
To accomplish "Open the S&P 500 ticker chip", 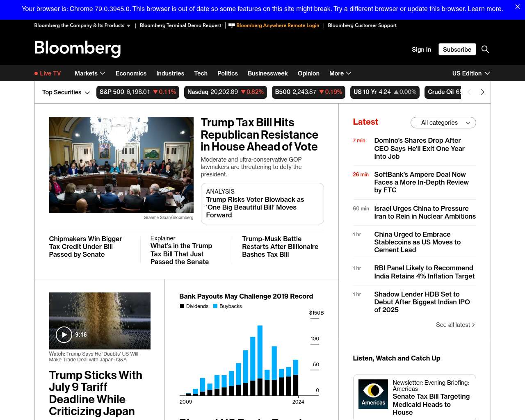I will pyautogui.click(x=138, y=92).
